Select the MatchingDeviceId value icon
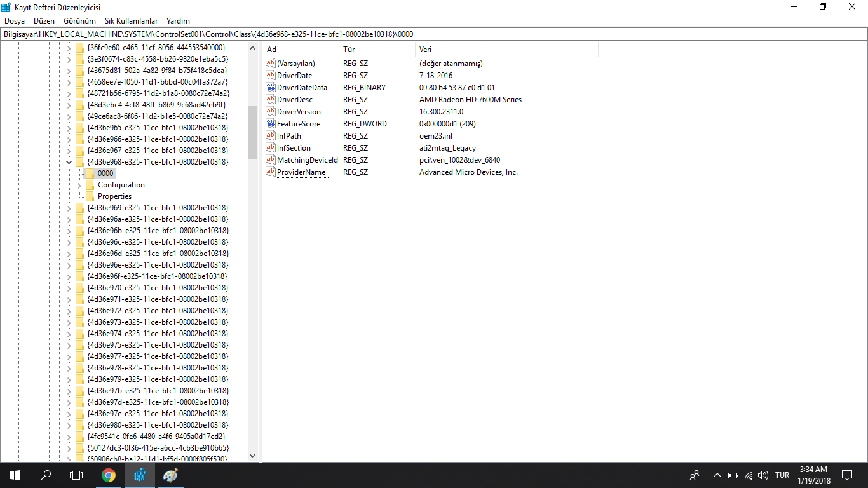 [271, 160]
